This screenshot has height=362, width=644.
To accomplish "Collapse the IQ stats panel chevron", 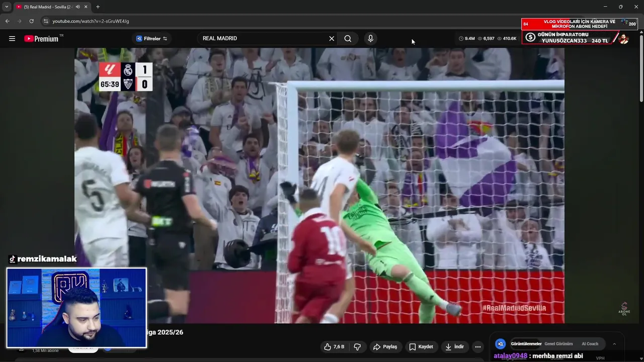I will pos(614,344).
